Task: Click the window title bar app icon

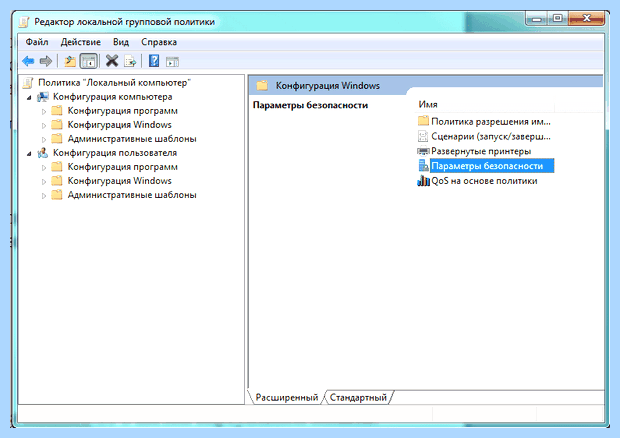Action: [x=25, y=22]
